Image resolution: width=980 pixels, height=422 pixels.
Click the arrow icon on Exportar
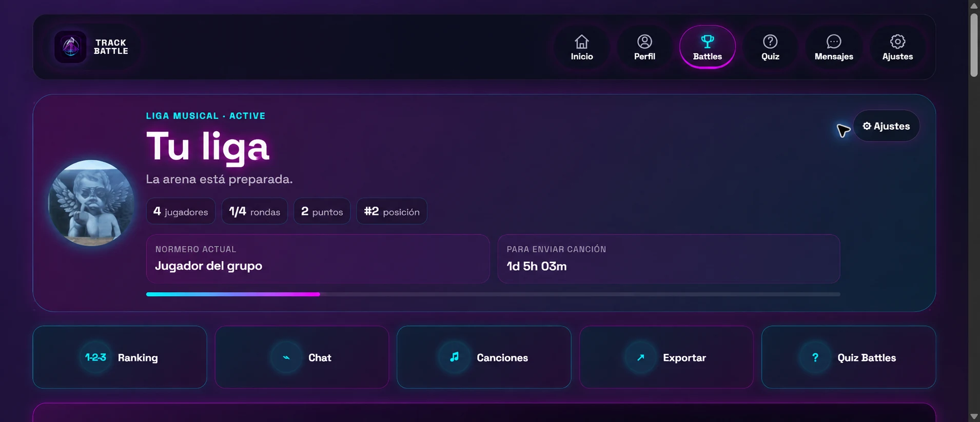tap(640, 357)
